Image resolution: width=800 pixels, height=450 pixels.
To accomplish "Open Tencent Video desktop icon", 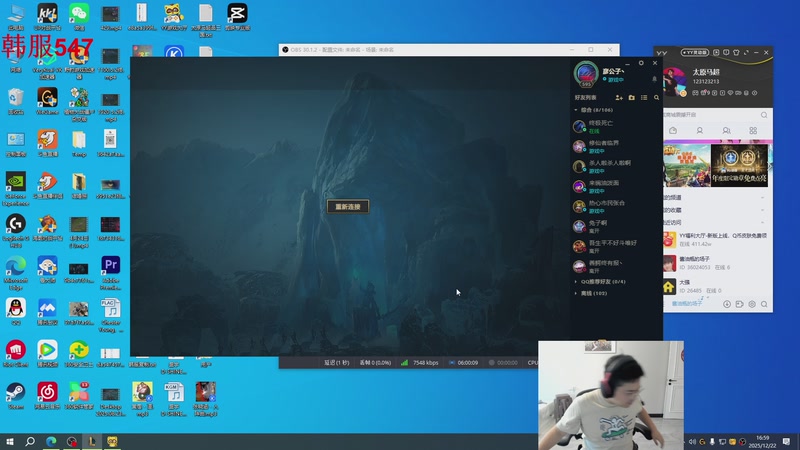I will click(x=47, y=354).
